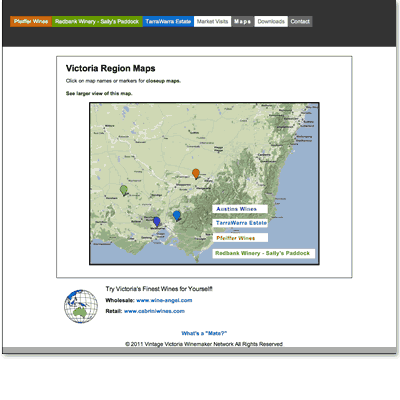Select Austins Wines map label

(240, 209)
